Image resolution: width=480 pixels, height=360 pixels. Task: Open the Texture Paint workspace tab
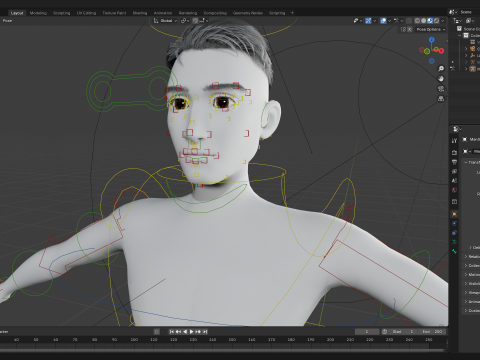click(x=114, y=13)
